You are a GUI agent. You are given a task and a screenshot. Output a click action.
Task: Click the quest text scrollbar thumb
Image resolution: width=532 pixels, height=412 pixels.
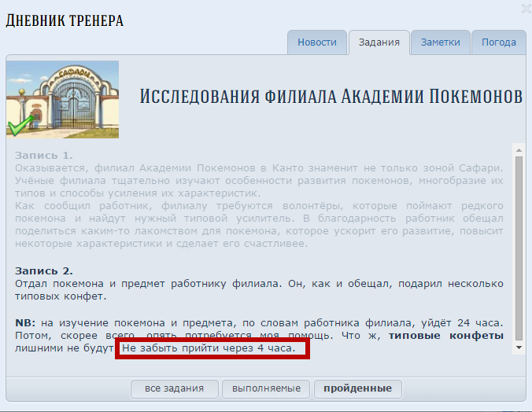tap(519, 248)
